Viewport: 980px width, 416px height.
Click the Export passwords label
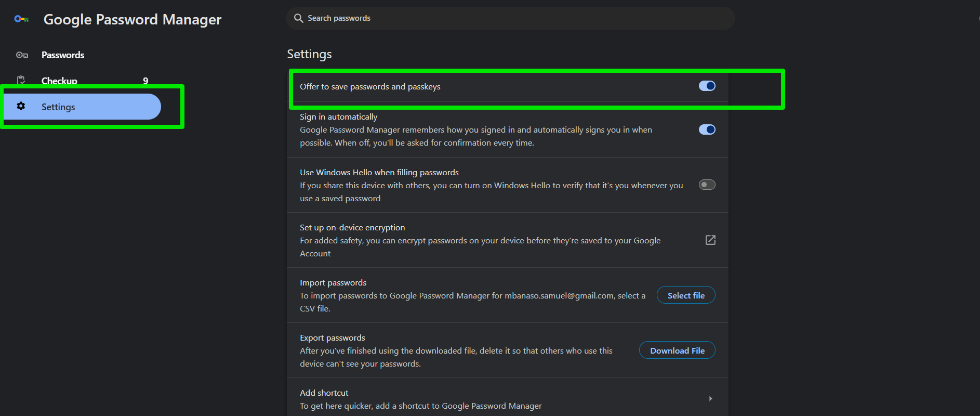(x=333, y=338)
